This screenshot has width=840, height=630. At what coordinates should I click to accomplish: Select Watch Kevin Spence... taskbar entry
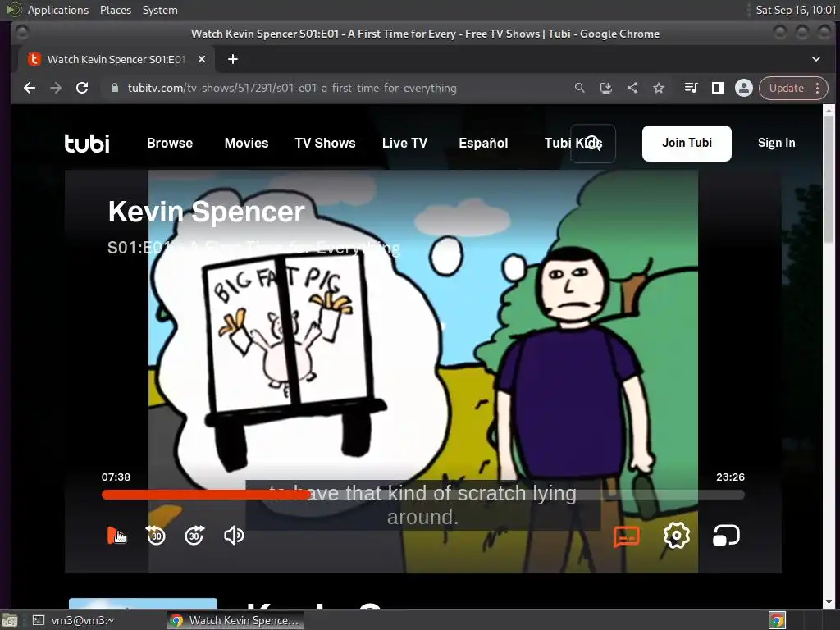point(235,620)
